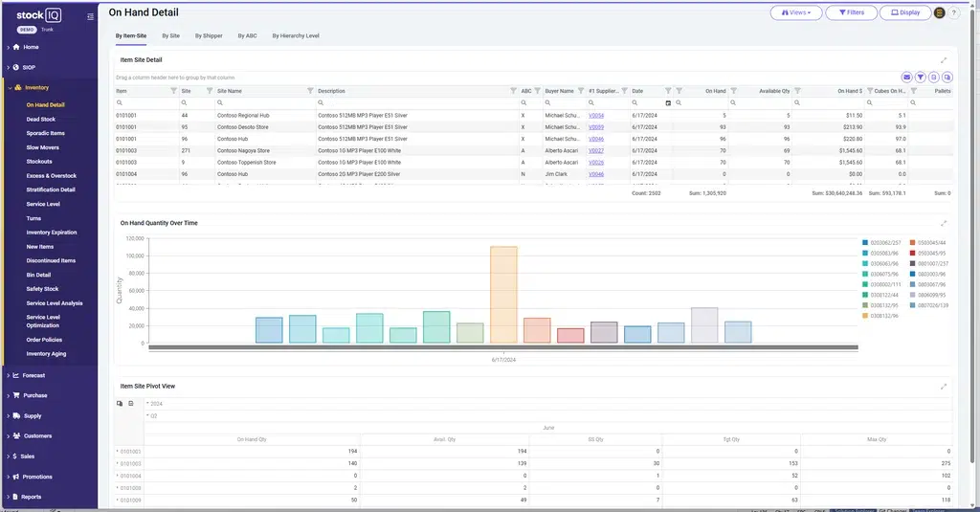Toggle the 0305083/96 series in chart legend
Viewport: 980px width, 512px height.
(x=880, y=254)
